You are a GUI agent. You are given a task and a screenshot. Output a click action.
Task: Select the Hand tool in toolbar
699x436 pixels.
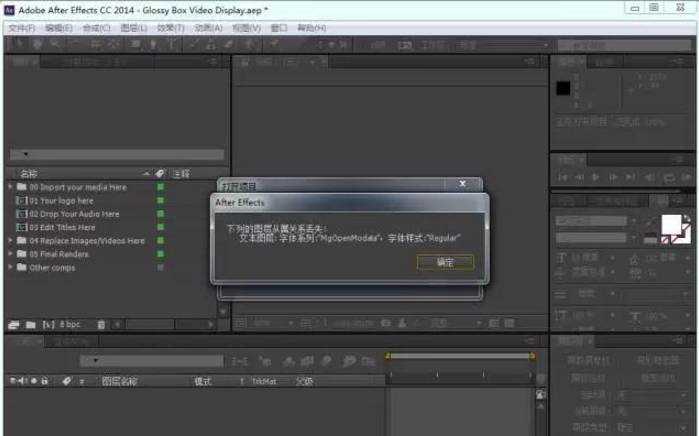point(37,44)
